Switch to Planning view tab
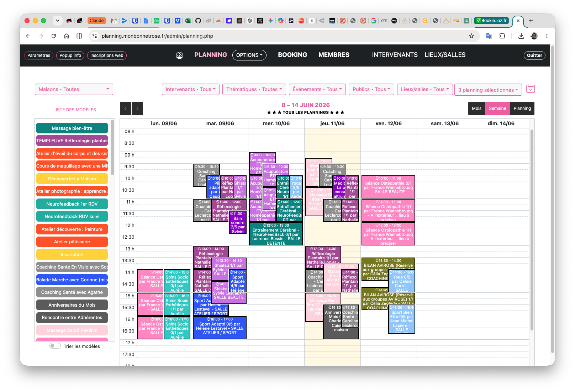This screenshot has width=575, height=392. pos(522,108)
